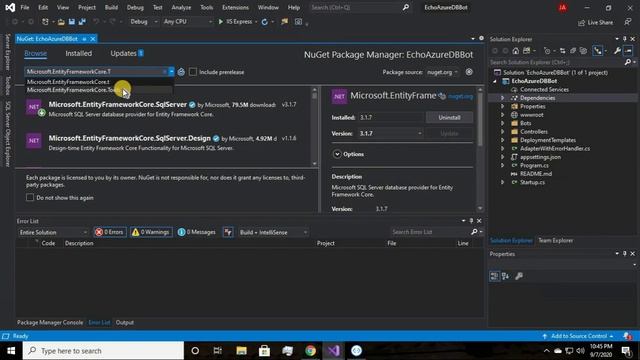Click the package details vertical scrollbar
The width and height of the screenshot is (640, 360).
click(480, 149)
